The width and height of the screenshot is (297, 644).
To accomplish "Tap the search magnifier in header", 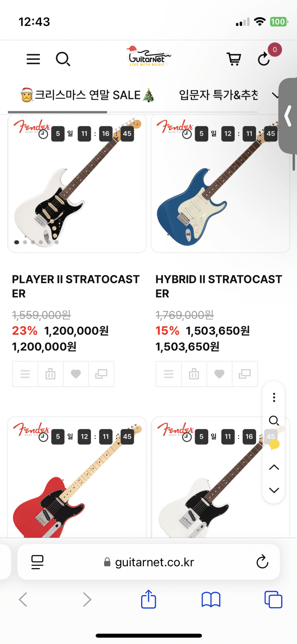I will (63, 59).
